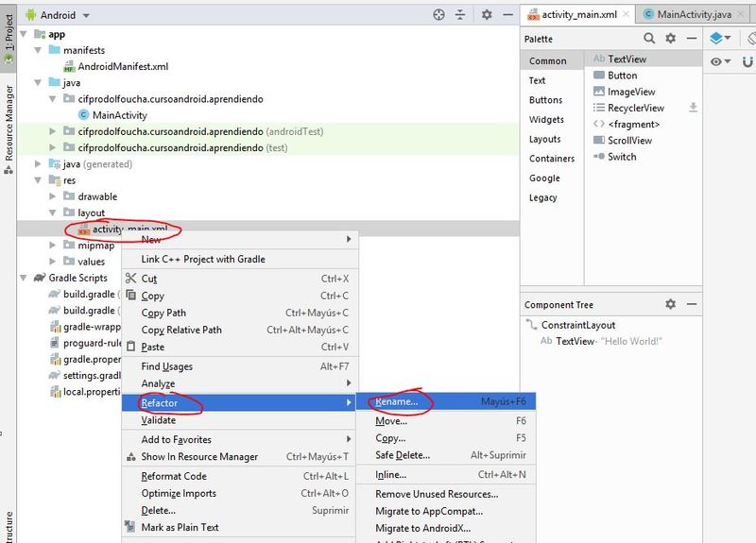Expand the drawable folder
Viewport: 756px width, 543px height.
(52, 196)
